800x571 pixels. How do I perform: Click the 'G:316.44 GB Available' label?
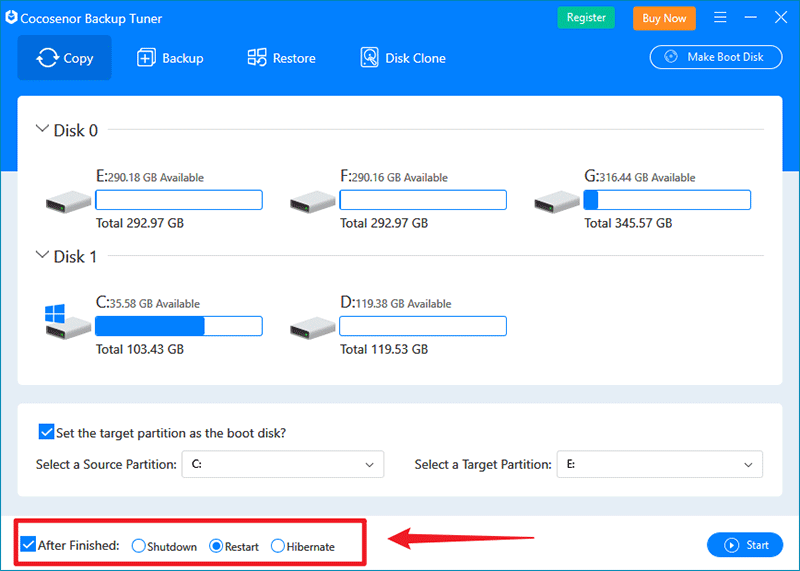pyautogui.click(x=640, y=177)
